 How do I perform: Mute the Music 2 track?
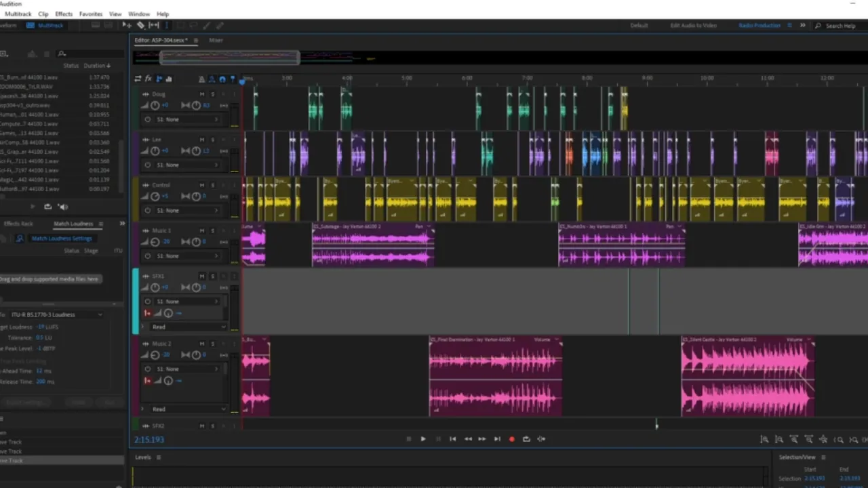[x=201, y=344]
